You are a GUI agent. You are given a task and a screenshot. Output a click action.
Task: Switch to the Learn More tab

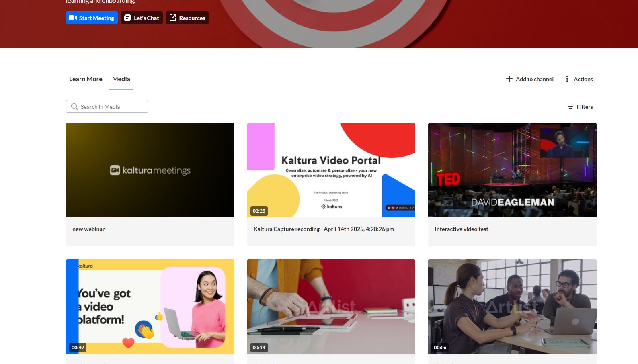(x=86, y=79)
